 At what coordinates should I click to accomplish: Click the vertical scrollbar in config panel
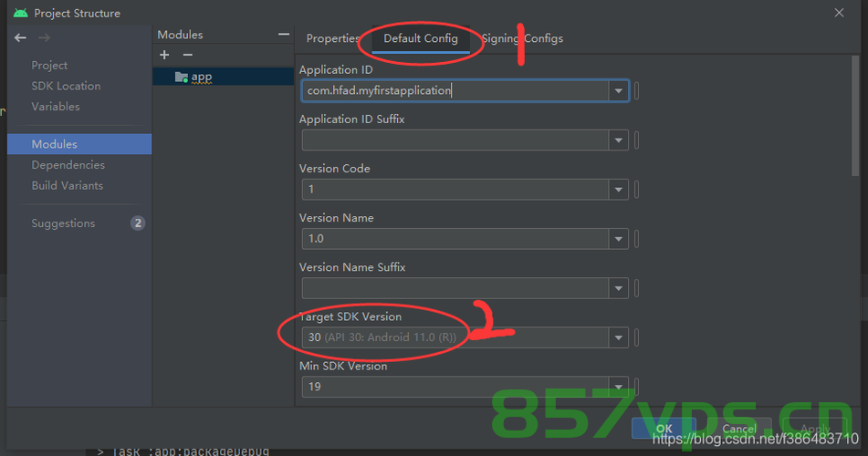[x=855, y=116]
